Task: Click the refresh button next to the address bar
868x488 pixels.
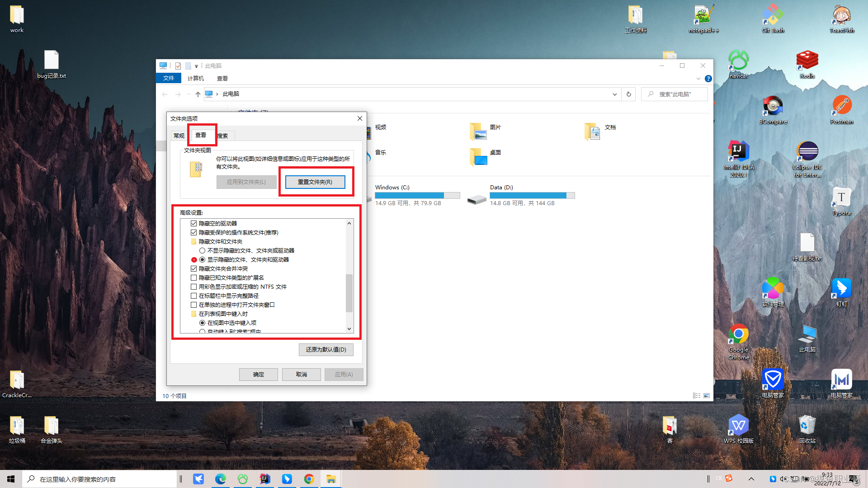Action: pos(628,94)
